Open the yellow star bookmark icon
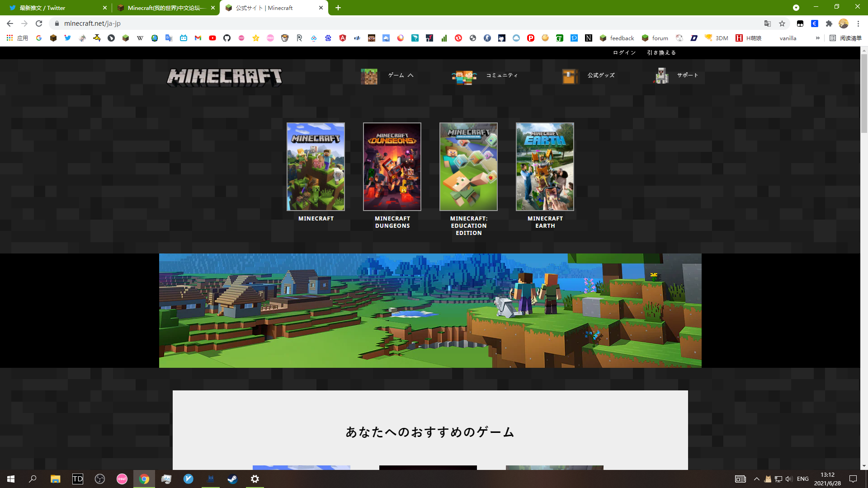This screenshot has height=488, width=868. pos(256,38)
